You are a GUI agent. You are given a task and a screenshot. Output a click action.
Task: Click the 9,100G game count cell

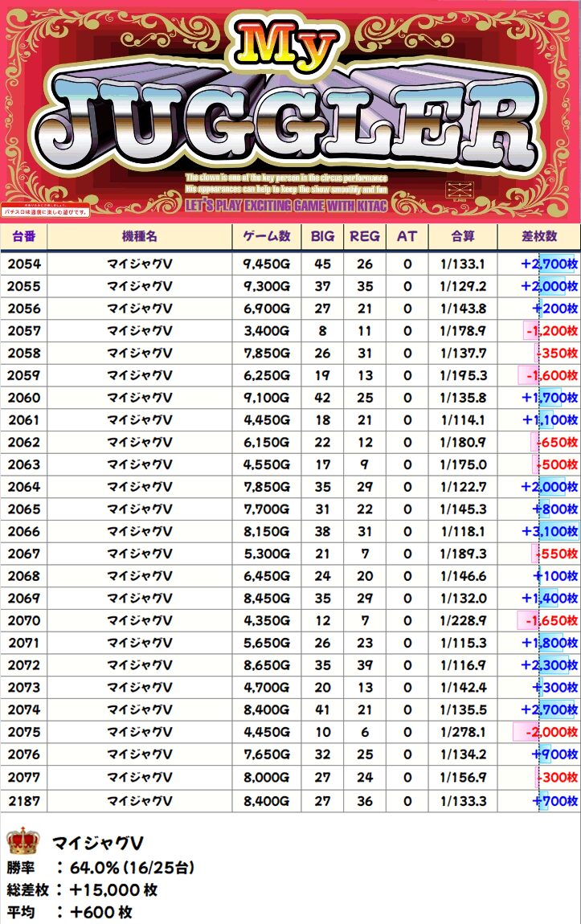click(267, 398)
